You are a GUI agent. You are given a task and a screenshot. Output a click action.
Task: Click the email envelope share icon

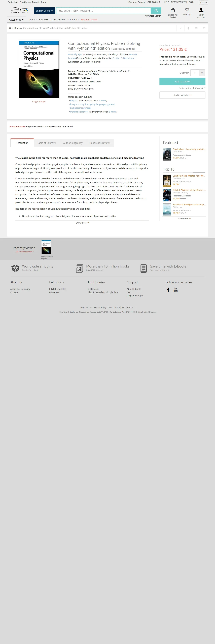coord(196,28)
